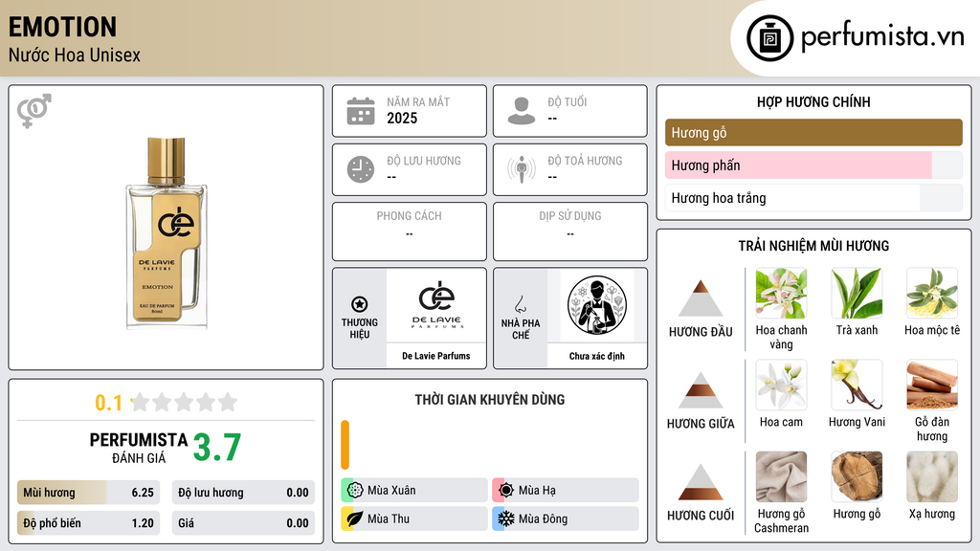Select the Mùa Hạ season chip

click(566, 491)
